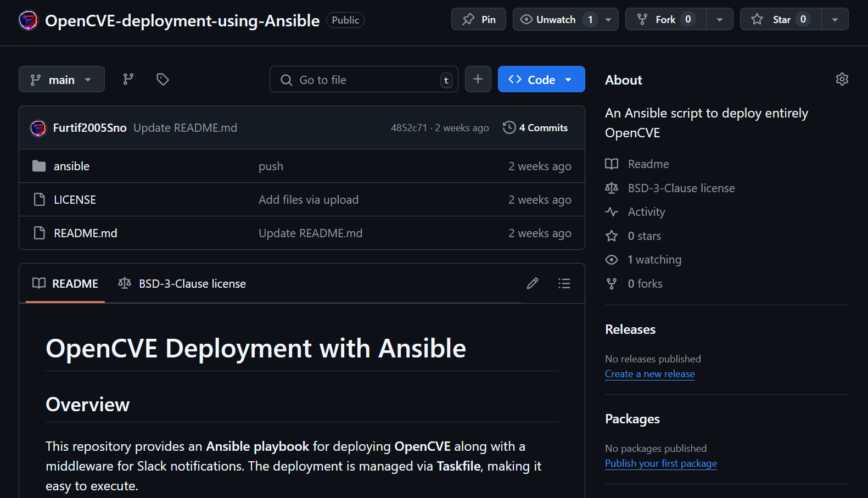The image size is (868, 498).
Task: Open the fork options dropdown arrow
Action: 720,19
